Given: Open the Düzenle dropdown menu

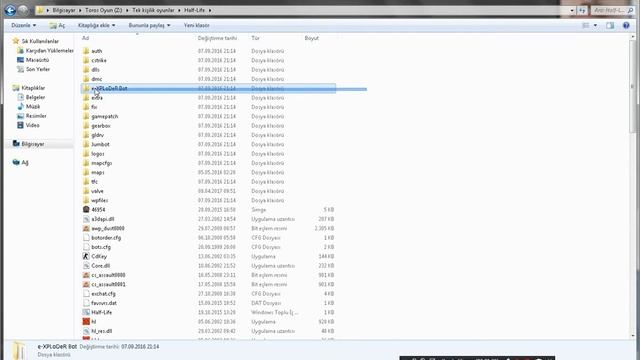Looking at the screenshot, I should 23,25.
